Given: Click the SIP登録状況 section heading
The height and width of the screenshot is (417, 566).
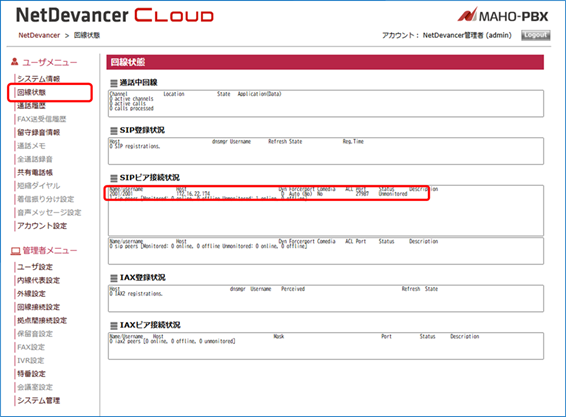Looking at the screenshot, I should click(x=142, y=130).
